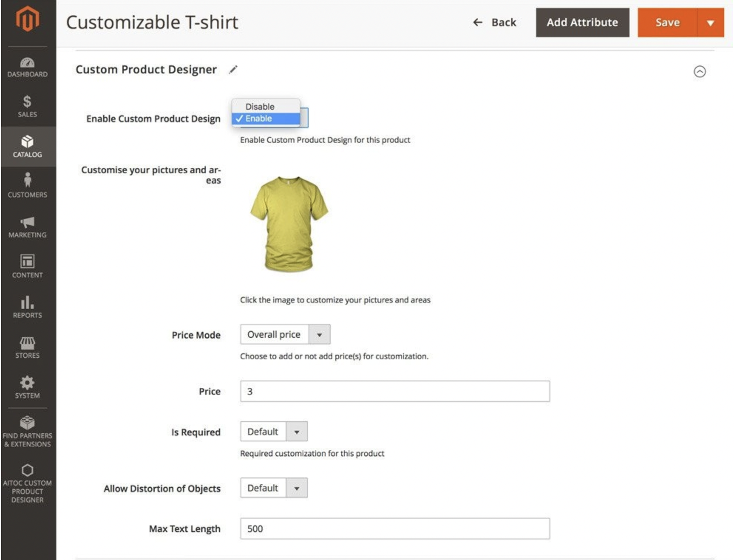This screenshot has height=560, width=734.
Task: Open the Content sidebar menu
Action: point(28,267)
